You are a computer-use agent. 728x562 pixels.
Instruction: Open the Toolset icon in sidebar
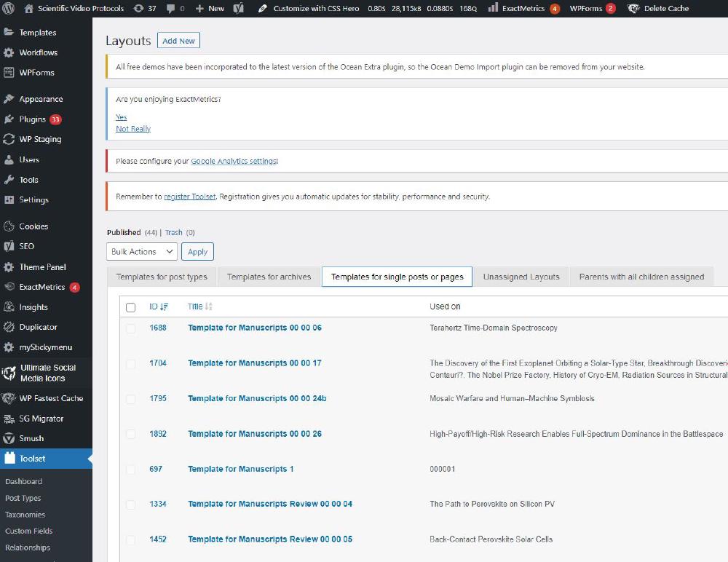9,458
